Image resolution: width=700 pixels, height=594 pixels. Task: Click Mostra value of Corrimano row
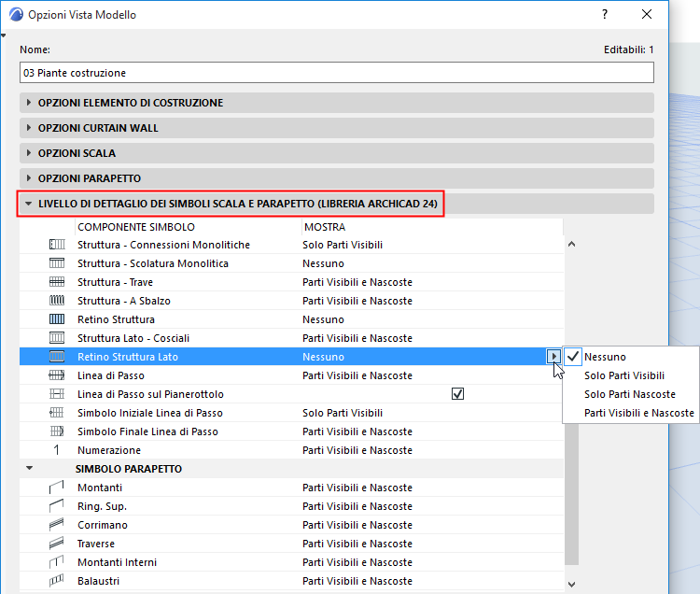click(x=357, y=525)
